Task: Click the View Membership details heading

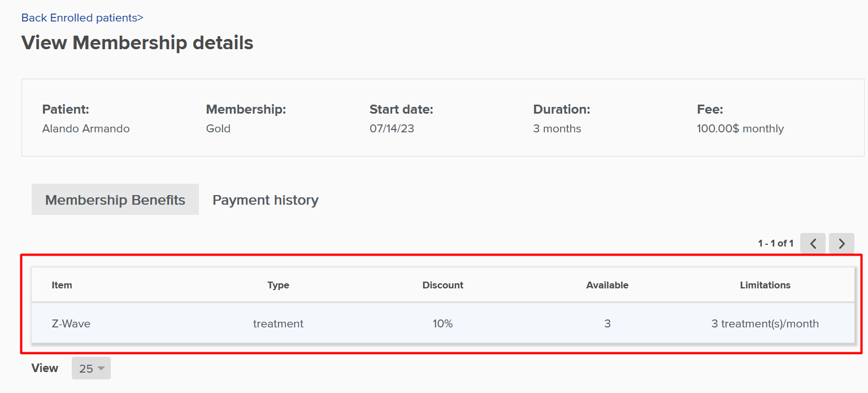Action: (x=137, y=42)
